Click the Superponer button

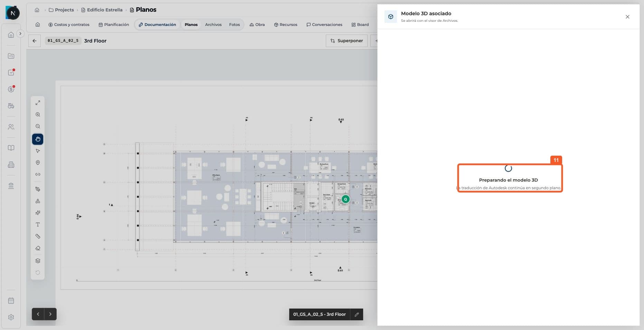click(347, 41)
